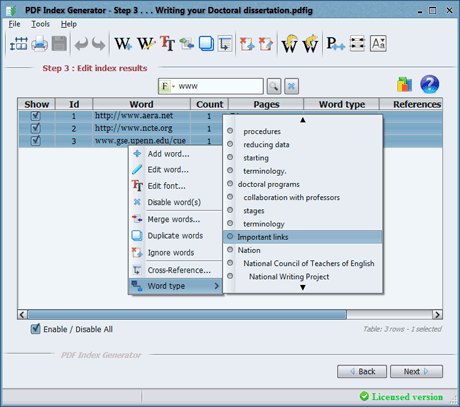Click the app icon in the title bar
The height and width of the screenshot is (407, 460).
(11, 11)
